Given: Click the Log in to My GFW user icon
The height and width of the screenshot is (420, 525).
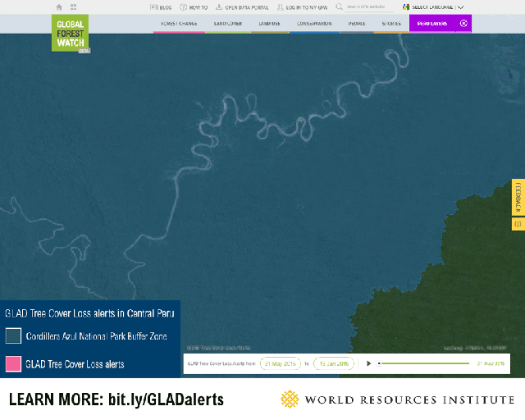Looking at the screenshot, I should point(281,7).
